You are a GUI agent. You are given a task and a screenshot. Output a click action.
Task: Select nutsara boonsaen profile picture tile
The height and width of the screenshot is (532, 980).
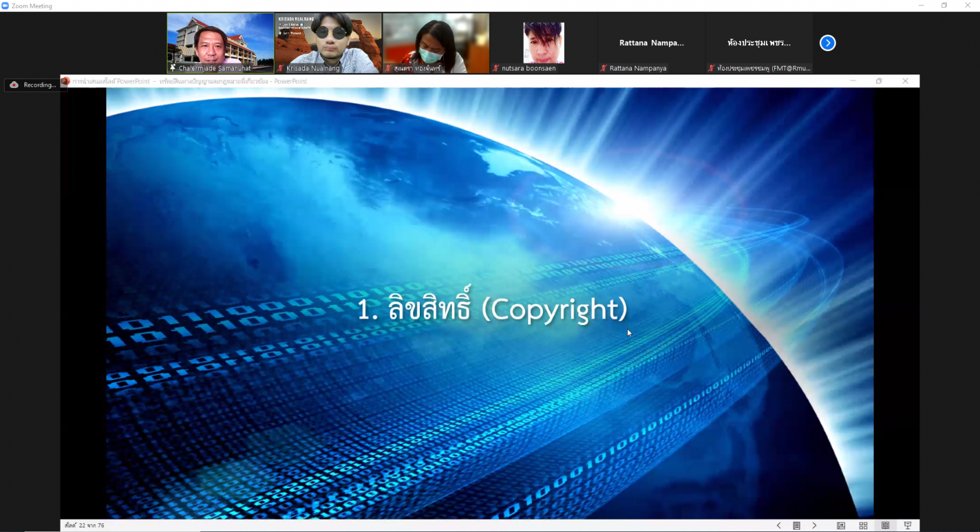pyautogui.click(x=543, y=43)
